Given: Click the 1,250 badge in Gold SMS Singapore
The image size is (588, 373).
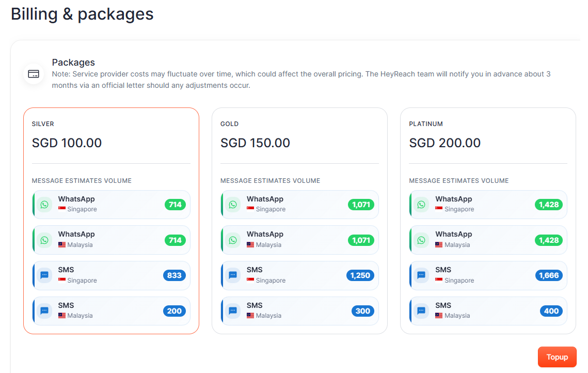Looking at the screenshot, I should click(x=360, y=275).
